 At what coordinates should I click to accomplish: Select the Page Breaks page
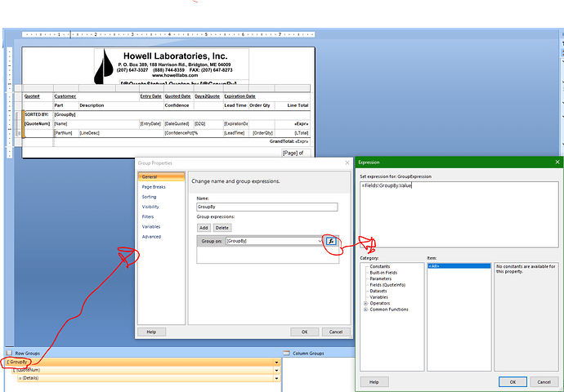[154, 187]
